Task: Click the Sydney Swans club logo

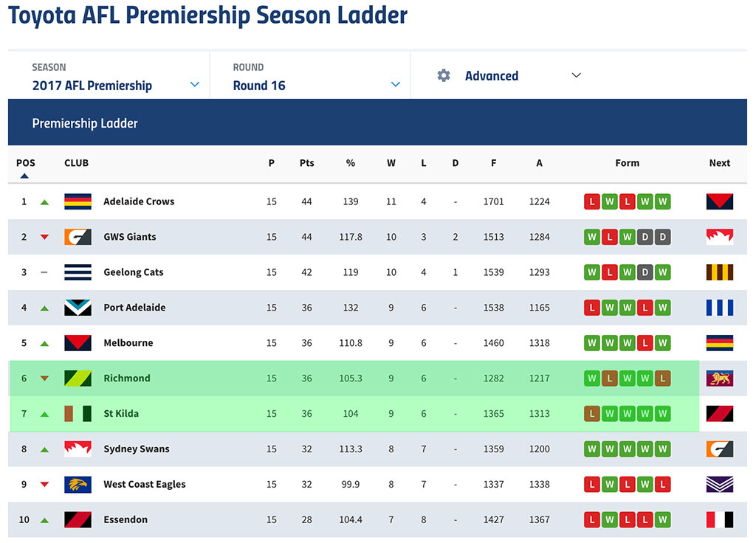Action: click(78, 449)
